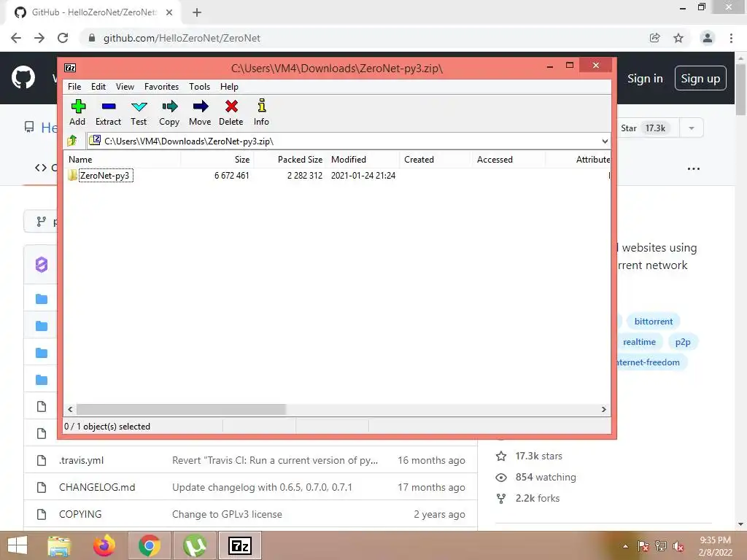Click the realtime topic tag
Screen dimensions: 747x560
(639, 342)
